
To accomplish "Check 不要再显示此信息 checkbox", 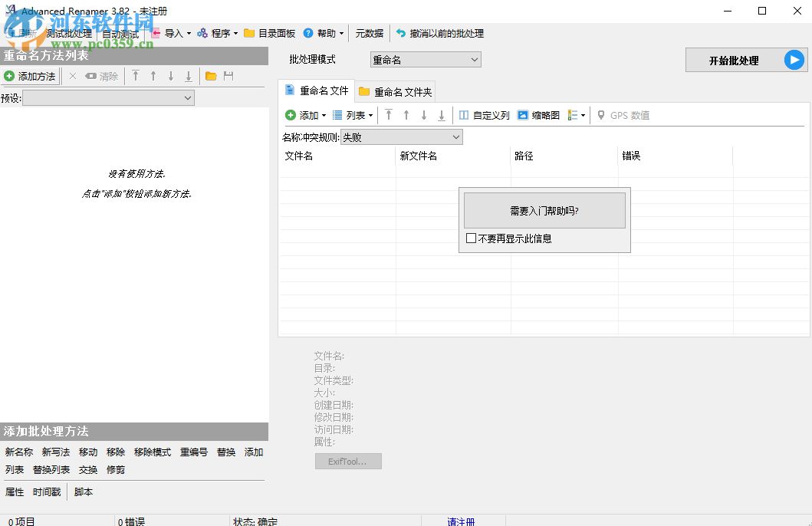I will pos(471,238).
